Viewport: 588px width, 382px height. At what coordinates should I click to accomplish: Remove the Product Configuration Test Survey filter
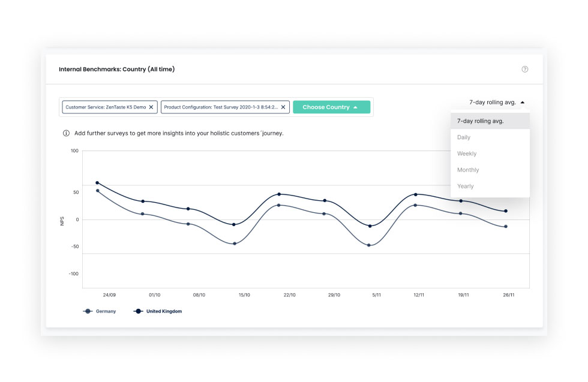[x=283, y=107]
